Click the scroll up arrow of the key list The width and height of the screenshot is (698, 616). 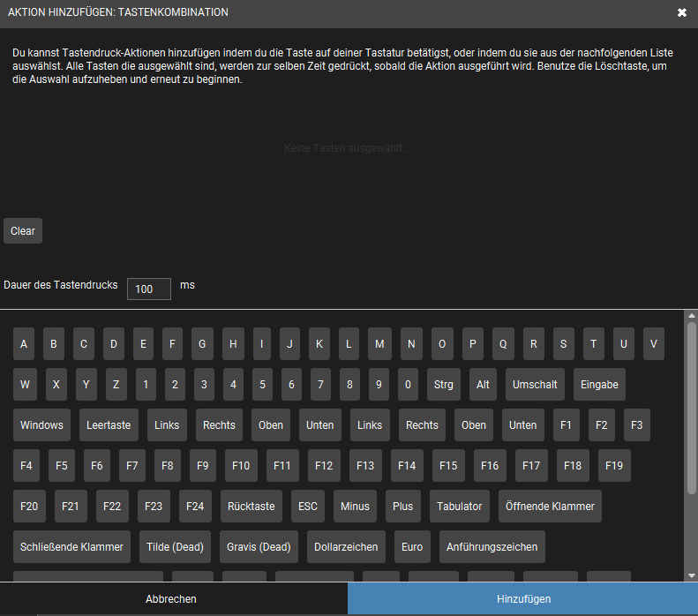[692, 317]
